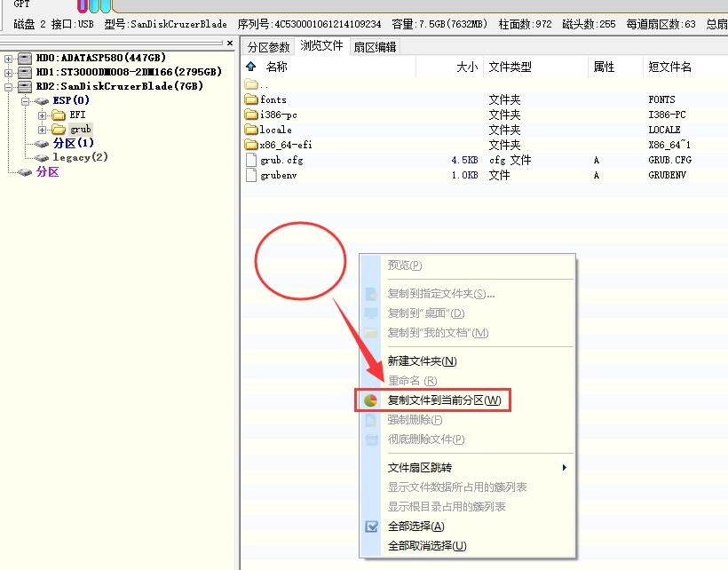This screenshot has height=570, width=728.
Task: Select the legacy(2) partition in tree
Action: point(80,157)
